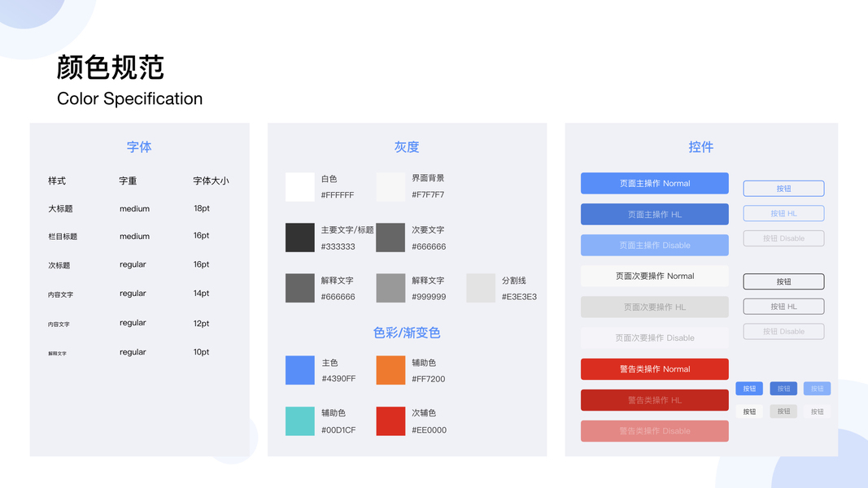The width and height of the screenshot is (868, 488).
Task: Click the 大标题 row label
Action: (60, 208)
